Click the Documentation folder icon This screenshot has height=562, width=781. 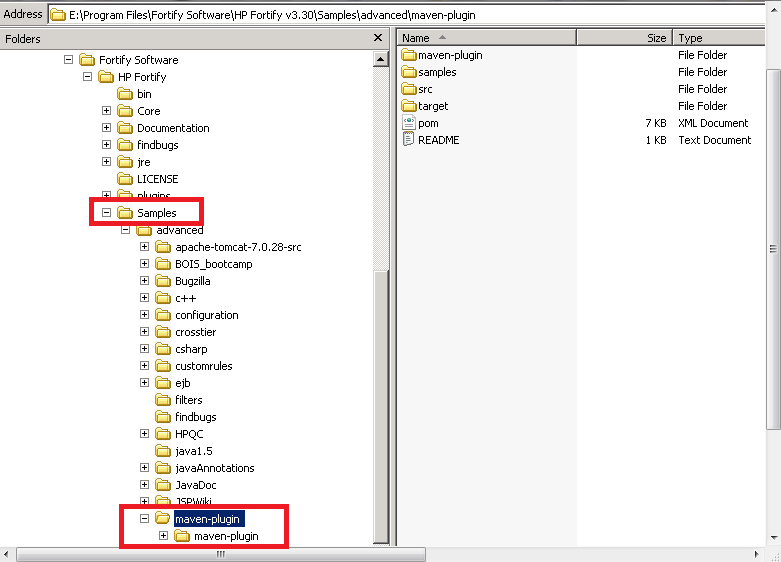coord(125,128)
